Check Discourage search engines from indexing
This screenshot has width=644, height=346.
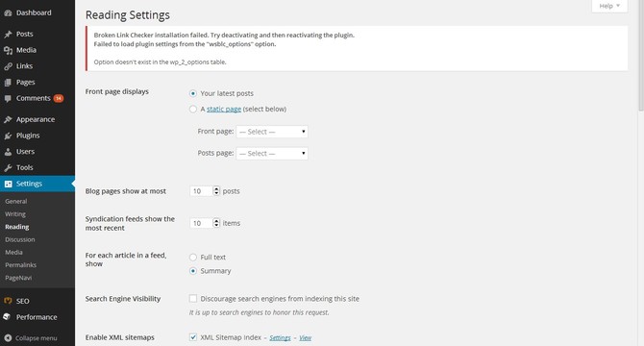193,298
